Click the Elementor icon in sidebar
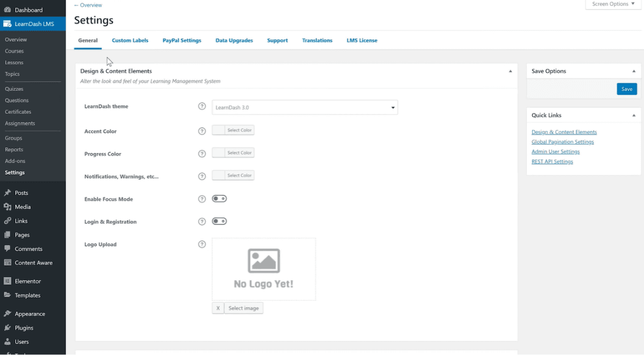 coord(7,281)
